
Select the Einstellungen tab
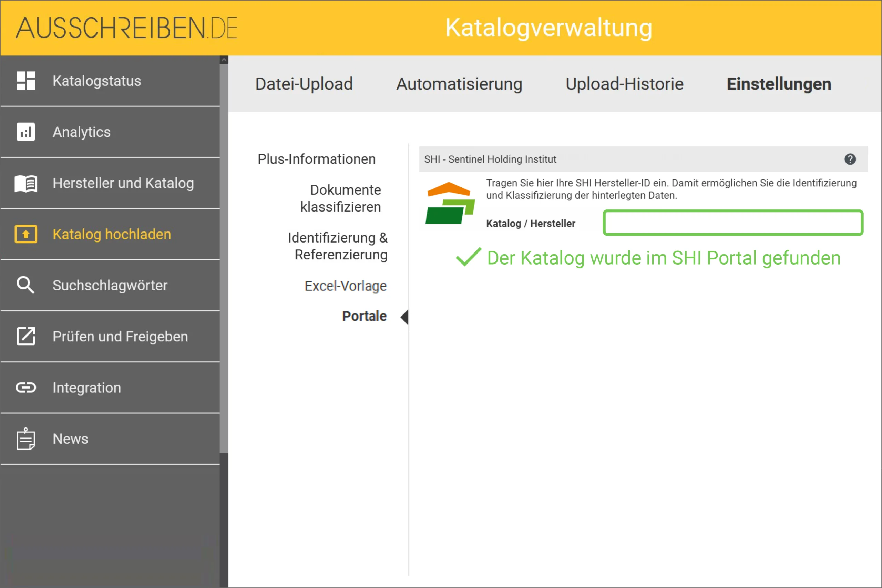coord(779,84)
